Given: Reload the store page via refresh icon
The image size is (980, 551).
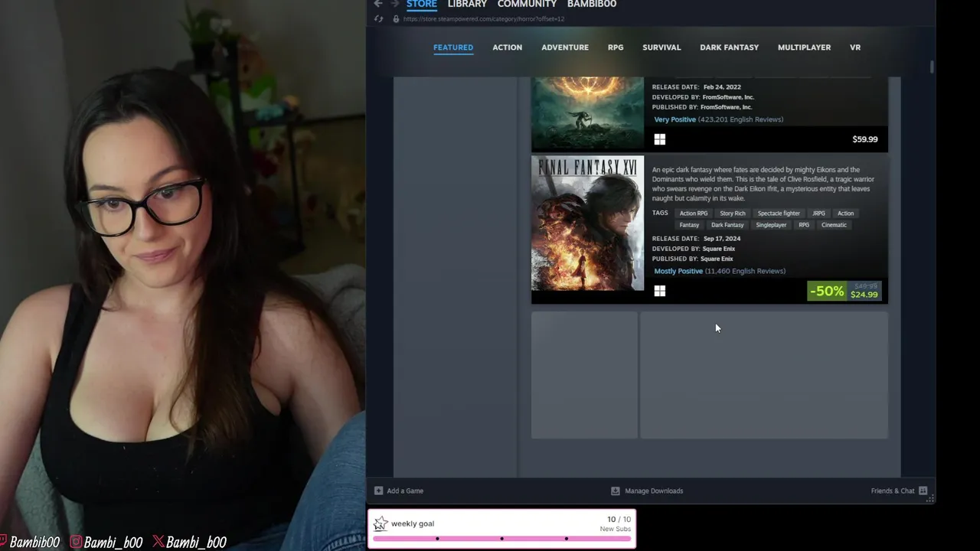Looking at the screenshot, I should 378,18.
